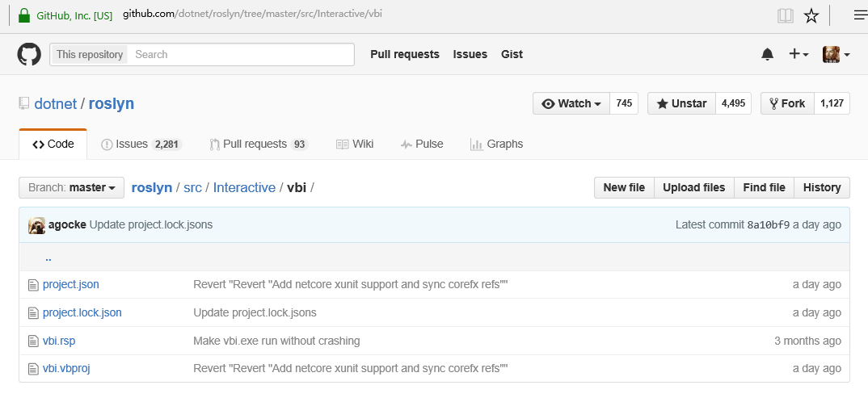This screenshot has height=402, width=868.
Task: Click the Find file button
Action: click(764, 188)
